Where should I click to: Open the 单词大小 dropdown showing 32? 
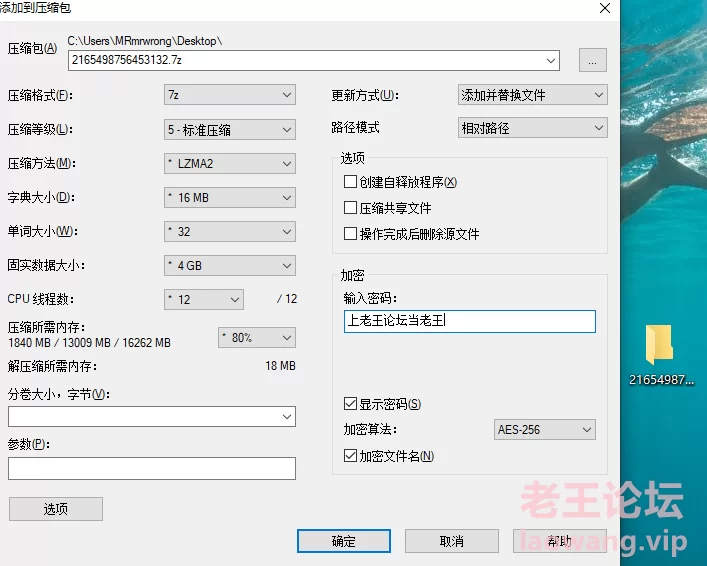tap(230, 231)
